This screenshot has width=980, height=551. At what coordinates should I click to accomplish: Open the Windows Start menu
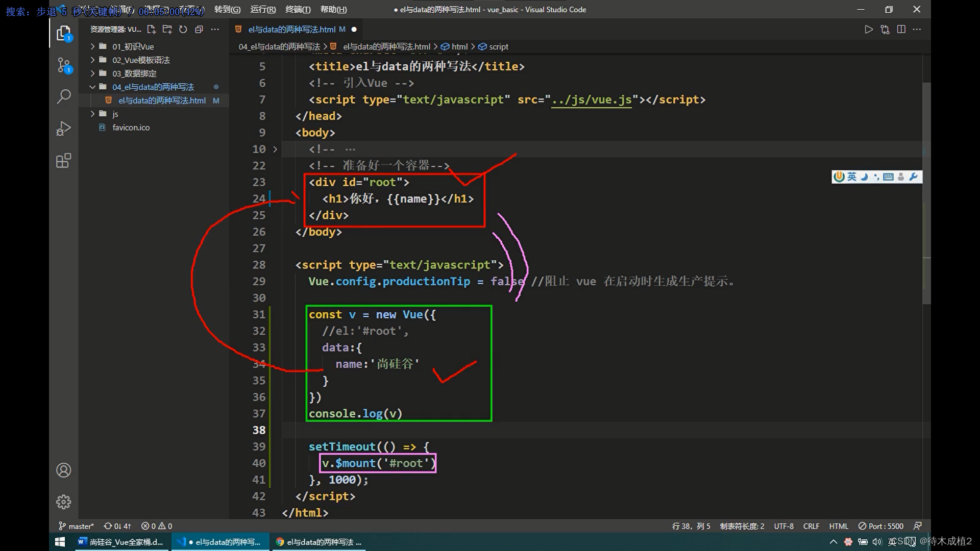tap(60, 542)
